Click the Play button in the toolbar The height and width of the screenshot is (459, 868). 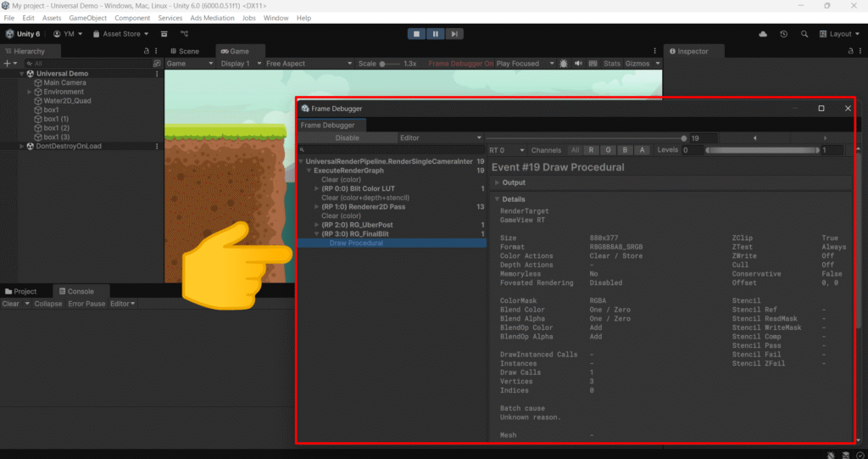[416, 34]
